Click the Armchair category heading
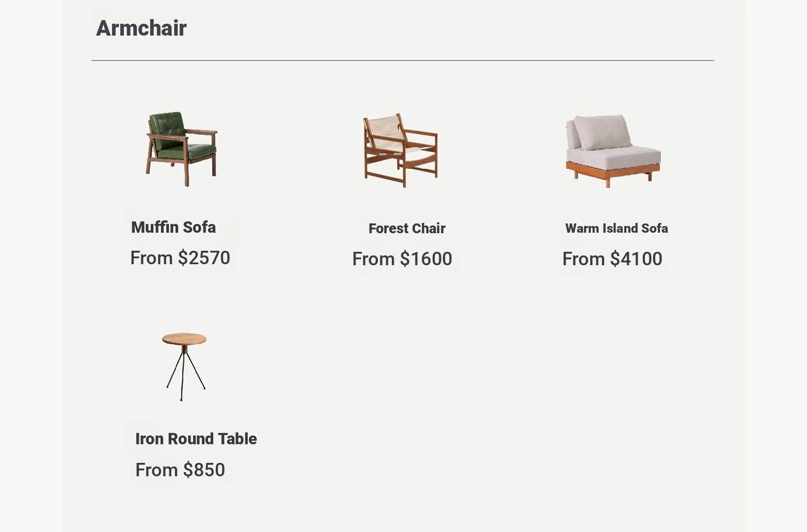 (141, 28)
